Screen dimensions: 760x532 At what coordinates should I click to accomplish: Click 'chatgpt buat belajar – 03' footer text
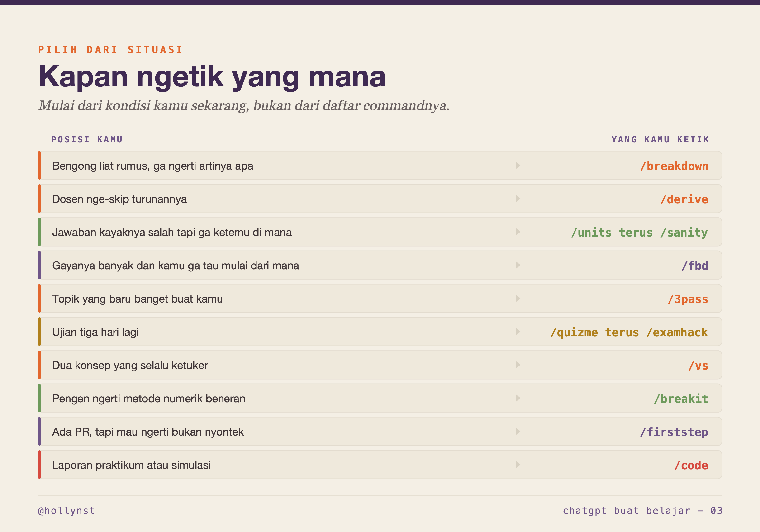[x=643, y=511]
